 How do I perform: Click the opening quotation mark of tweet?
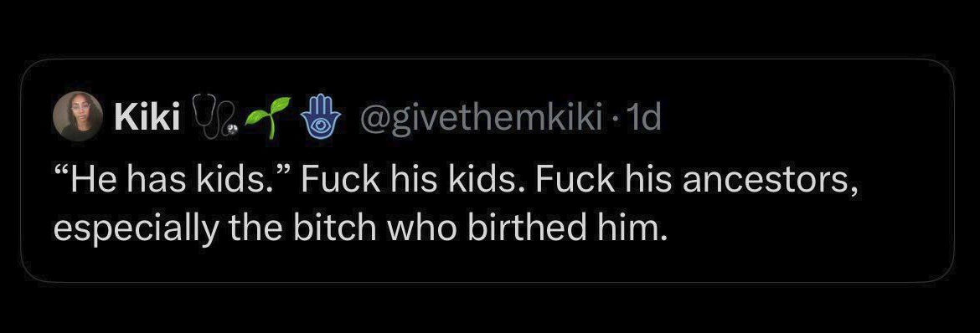point(62,172)
